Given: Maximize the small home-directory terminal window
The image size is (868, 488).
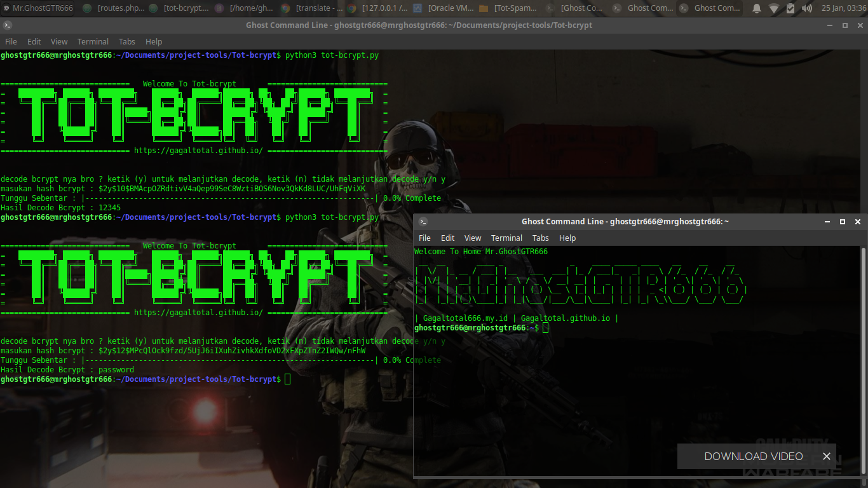Looking at the screenshot, I should 843,222.
